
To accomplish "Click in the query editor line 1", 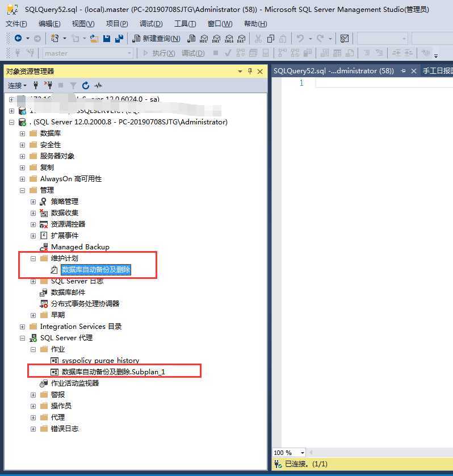I will pos(384,83).
